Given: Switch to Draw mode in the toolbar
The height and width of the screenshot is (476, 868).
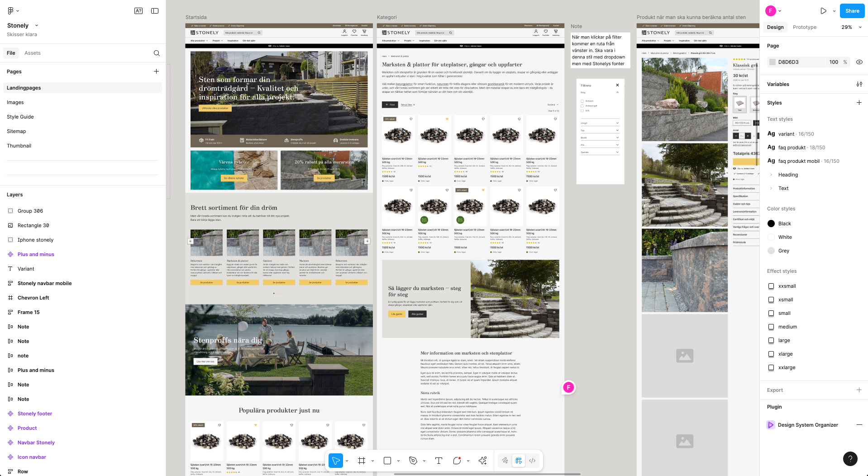Looking at the screenshot, I should [x=505, y=461].
